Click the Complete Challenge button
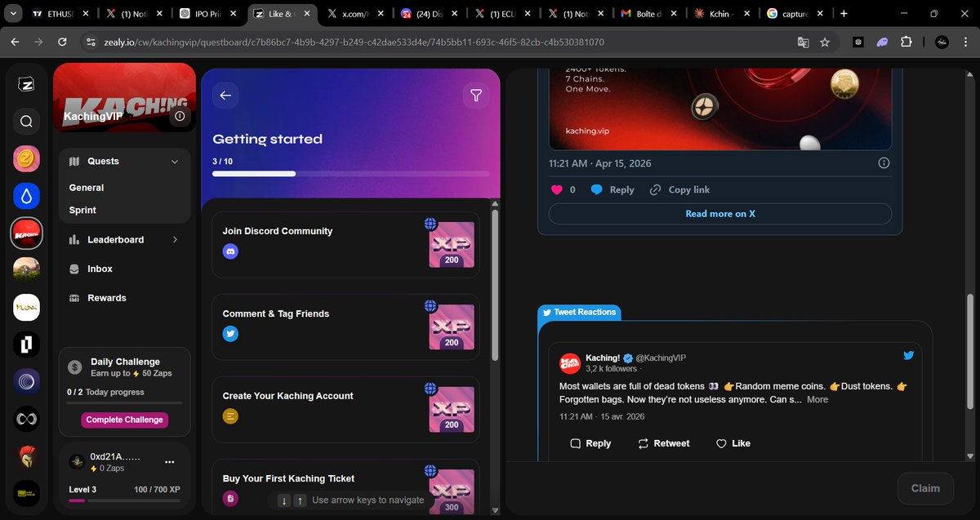Viewport: 980px width, 520px height. (x=125, y=420)
